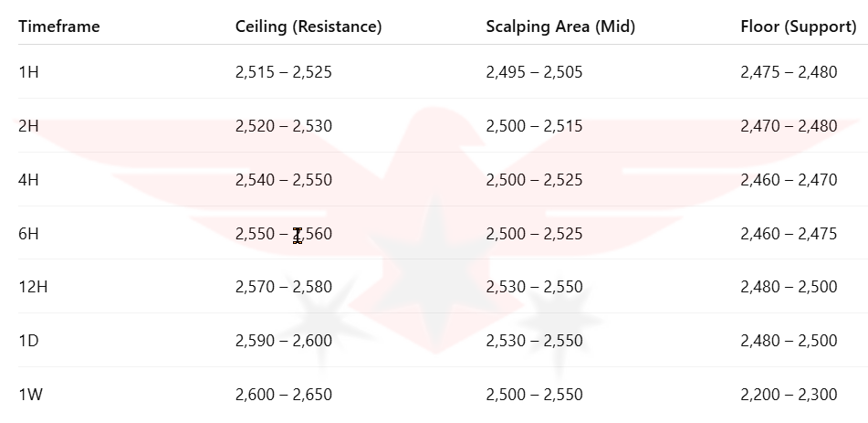Click the 6H floor value 2,460 – 2,475
The image size is (868, 423).
tap(789, 234)
